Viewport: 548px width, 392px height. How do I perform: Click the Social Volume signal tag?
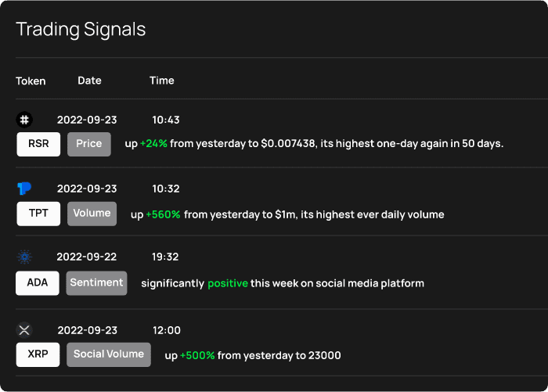pyautogui.click(x=109, y=354)
